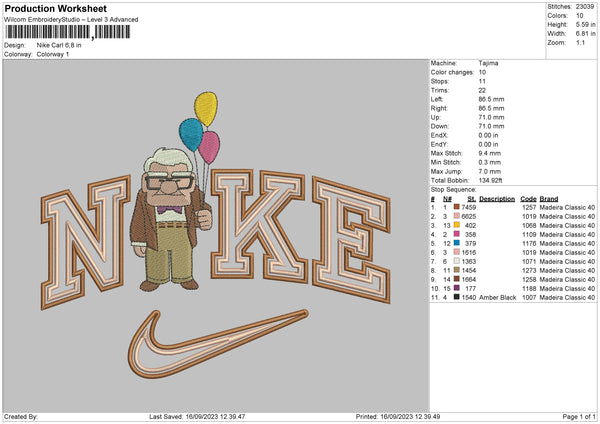The height and width of the screenshot is (424, 600).
Task: Select the Min Stitch value 0.3 mm
Action: 489,162
